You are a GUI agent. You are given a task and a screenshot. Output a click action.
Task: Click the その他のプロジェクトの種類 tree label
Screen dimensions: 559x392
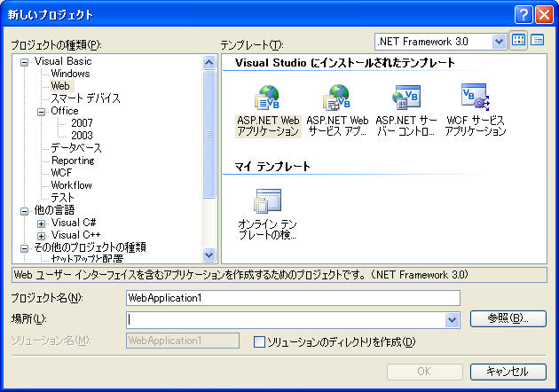coord(90,247)
